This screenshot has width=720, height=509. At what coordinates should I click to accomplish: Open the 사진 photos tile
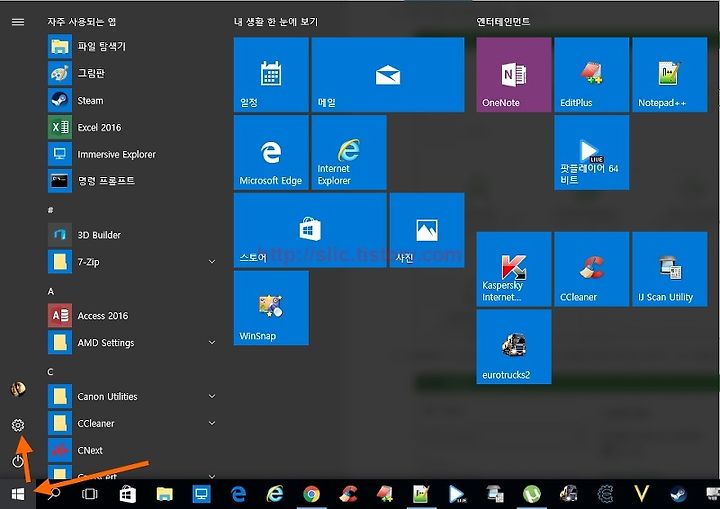427,230
